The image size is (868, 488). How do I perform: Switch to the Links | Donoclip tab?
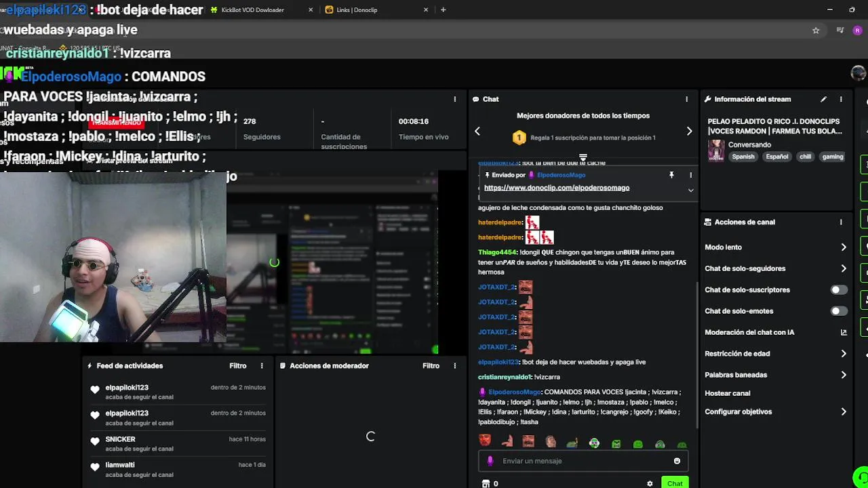click(x=357, y=10)
